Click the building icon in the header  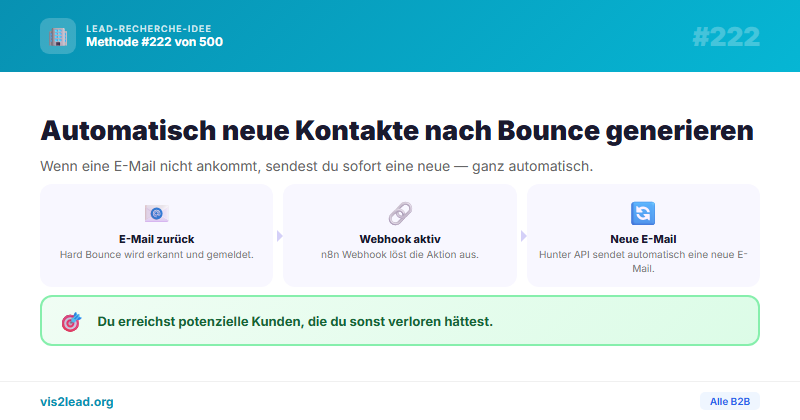tap(58, 36)
